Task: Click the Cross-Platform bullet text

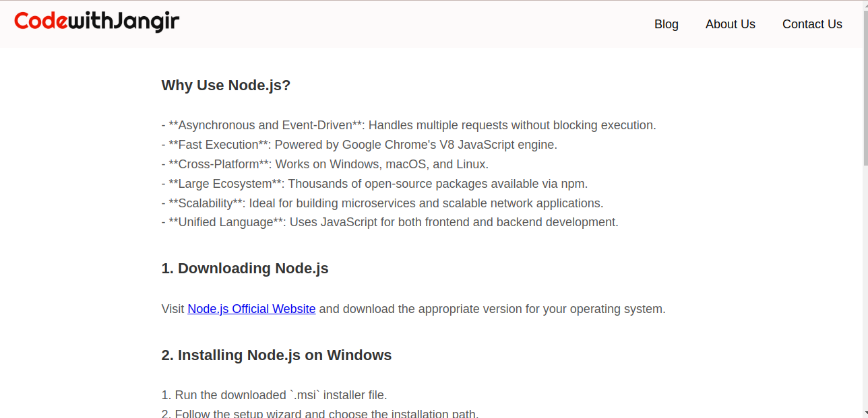Action: (x=325, y=164)
